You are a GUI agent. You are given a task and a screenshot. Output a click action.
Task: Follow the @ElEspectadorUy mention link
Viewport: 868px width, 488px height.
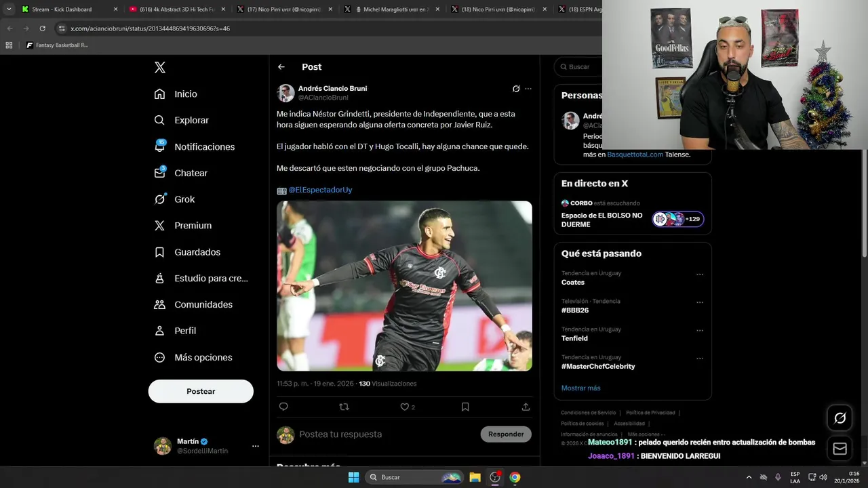coord(320,190)
